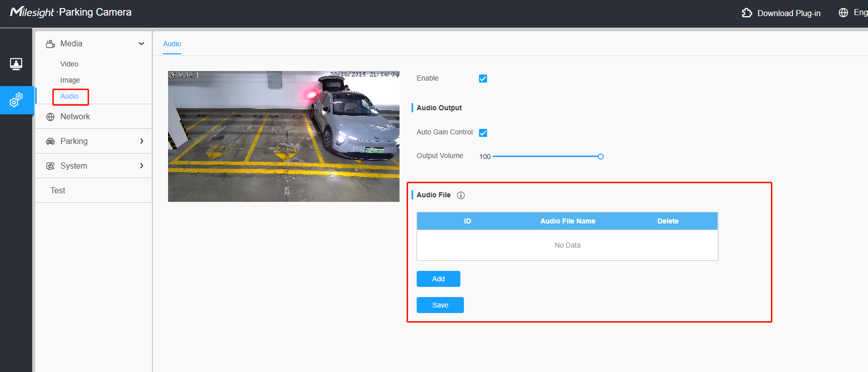The width and height of the screenshot is (868, 372).
Task: Click the Output Volume slider track
Action: coord(546,157)
